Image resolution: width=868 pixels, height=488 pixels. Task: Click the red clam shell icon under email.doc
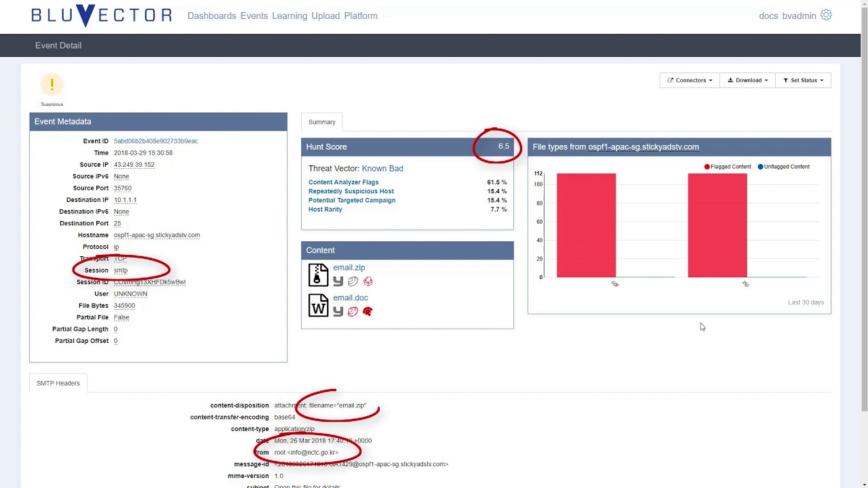(x=353, y=311)
